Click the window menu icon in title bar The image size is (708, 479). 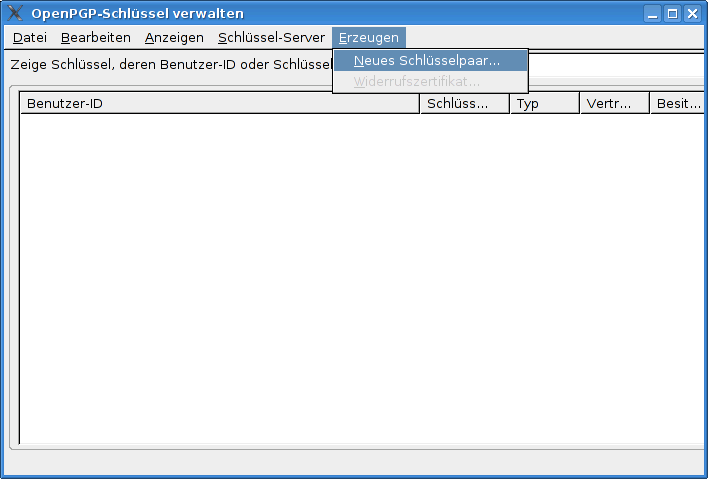tap(15, 13)
